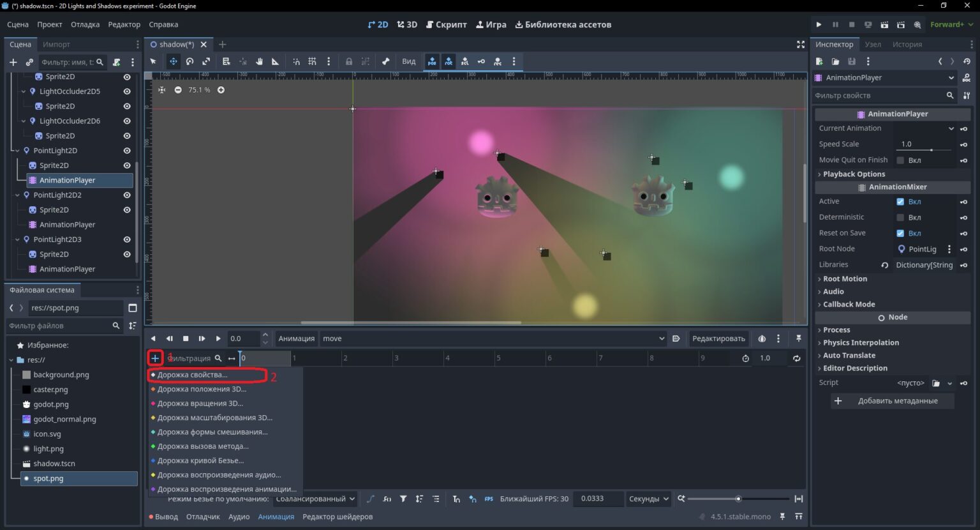Toggle visibility of PointLight2D3 node
Screen dimensions: 980x530
(x=127, y=239)
